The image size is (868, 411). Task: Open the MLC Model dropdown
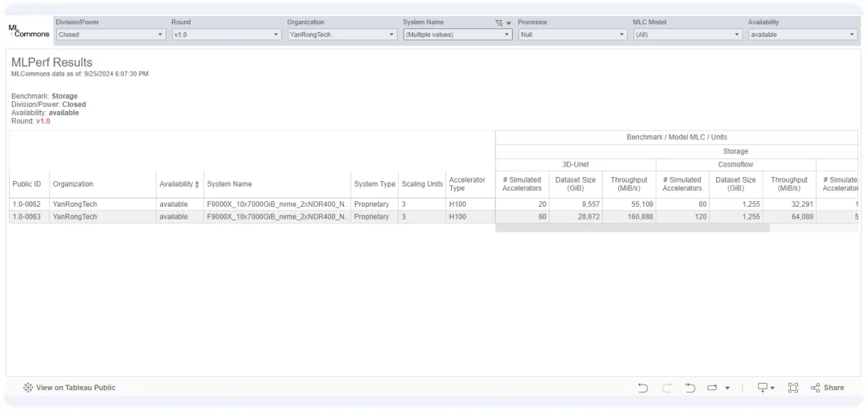(687, 35)
